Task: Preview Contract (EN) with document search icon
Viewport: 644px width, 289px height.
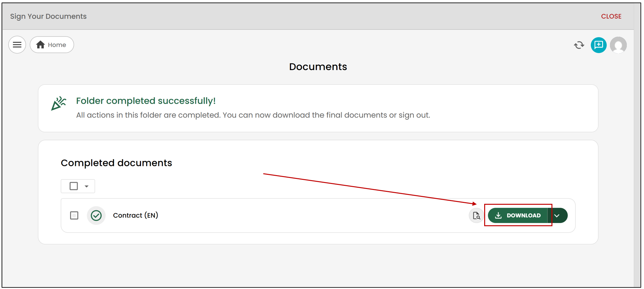Action: pos(476,215)
